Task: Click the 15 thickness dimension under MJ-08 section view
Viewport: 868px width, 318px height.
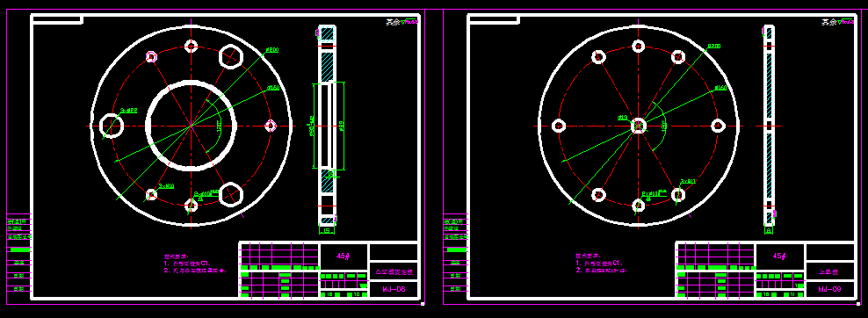Action: [327, 231]
